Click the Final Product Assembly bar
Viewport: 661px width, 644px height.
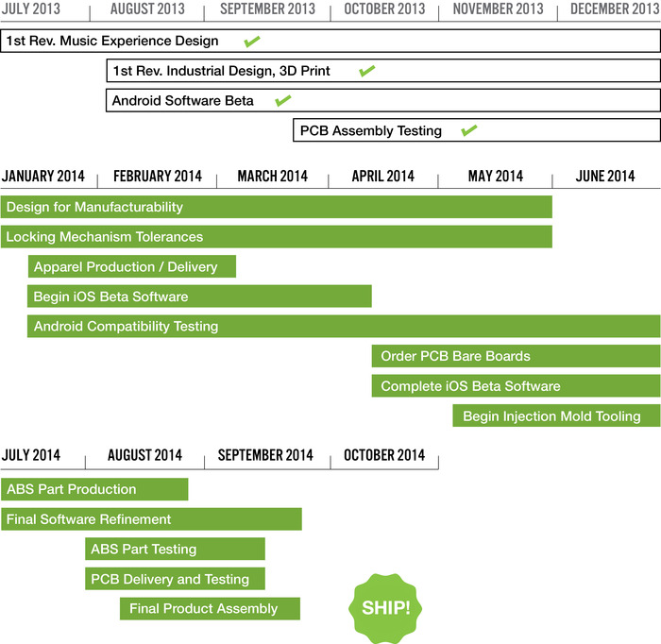[x=210, y=609]
